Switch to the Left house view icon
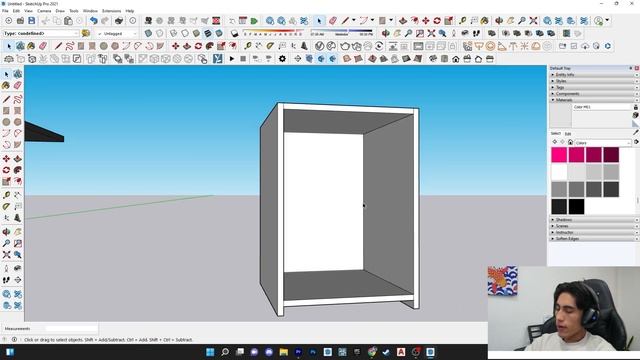Viewport: 640px width, 360px height. [x=490, y=59]
